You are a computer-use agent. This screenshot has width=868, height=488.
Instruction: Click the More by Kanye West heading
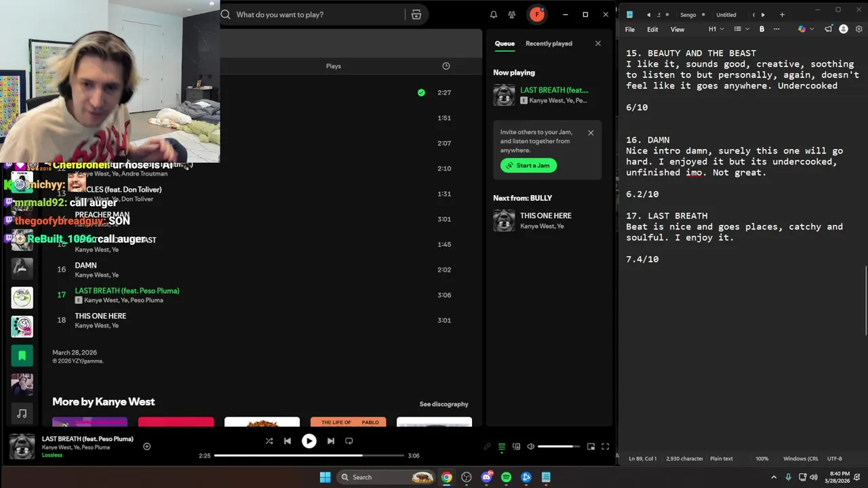104,402
